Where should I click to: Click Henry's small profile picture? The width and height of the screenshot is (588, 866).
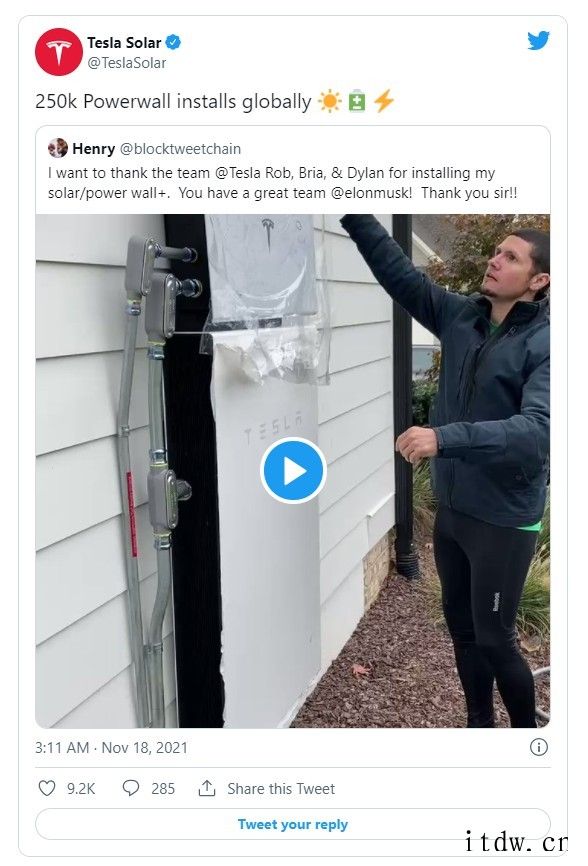[58, 148]
